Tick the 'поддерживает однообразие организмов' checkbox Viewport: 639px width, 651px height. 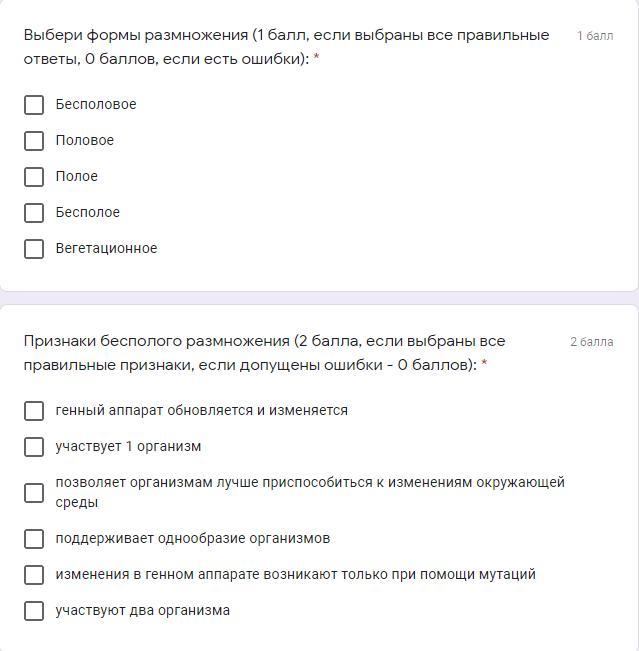click(x=34, y=539)
